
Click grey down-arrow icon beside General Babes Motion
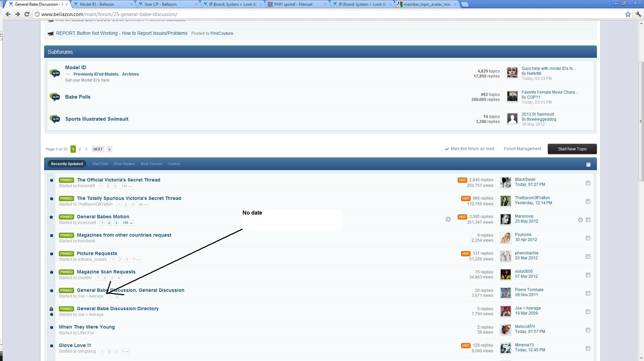point(448,219)
